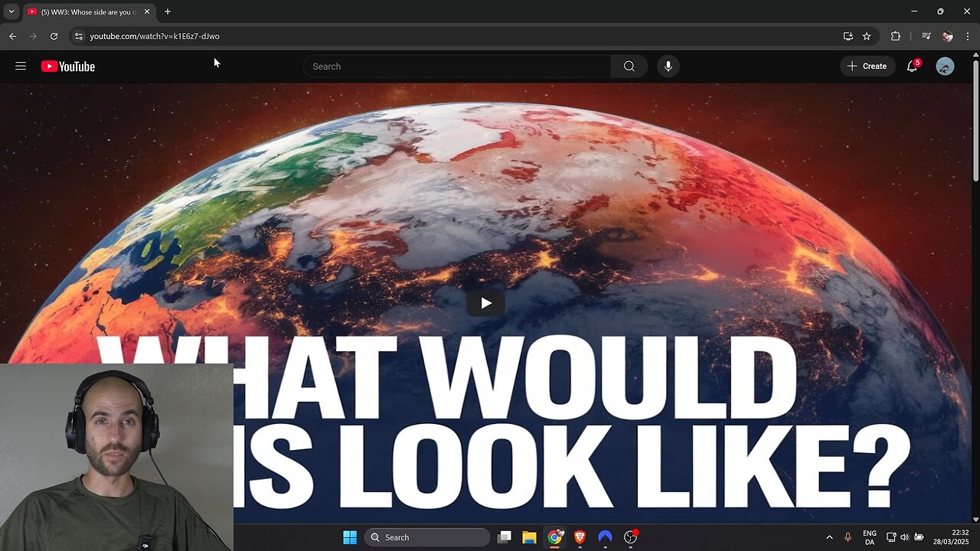
Task: Open the YouTube Create button
Action: click(x=867, y=67)
